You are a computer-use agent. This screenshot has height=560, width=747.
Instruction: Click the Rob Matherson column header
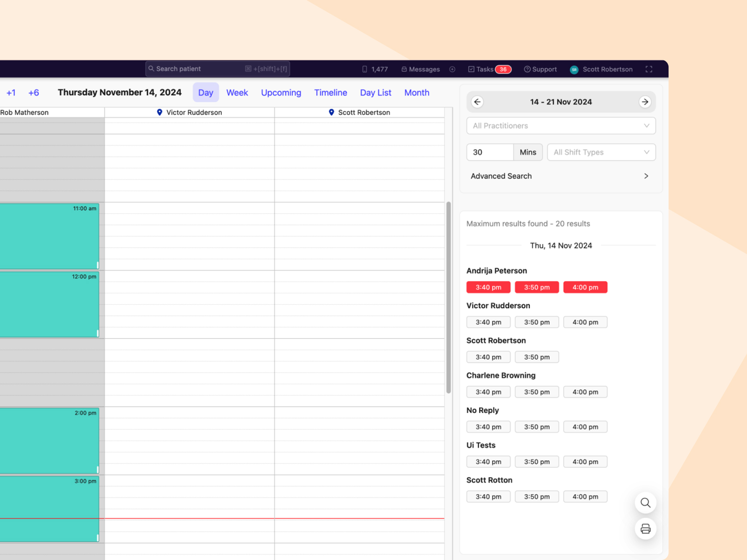[x=24, y=112]
